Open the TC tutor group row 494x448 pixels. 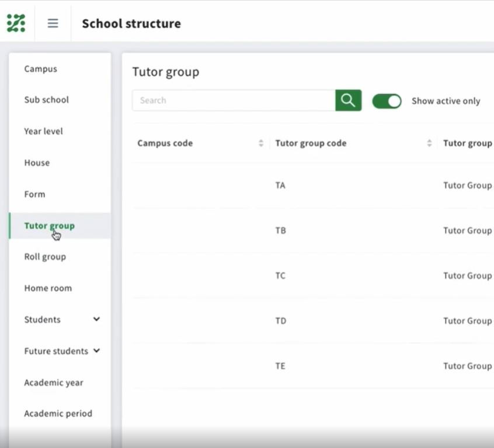click(x=280, y=275)
